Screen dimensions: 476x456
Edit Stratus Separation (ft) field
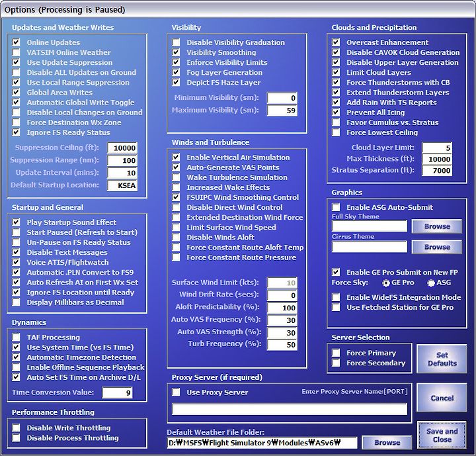click(437, 171)
